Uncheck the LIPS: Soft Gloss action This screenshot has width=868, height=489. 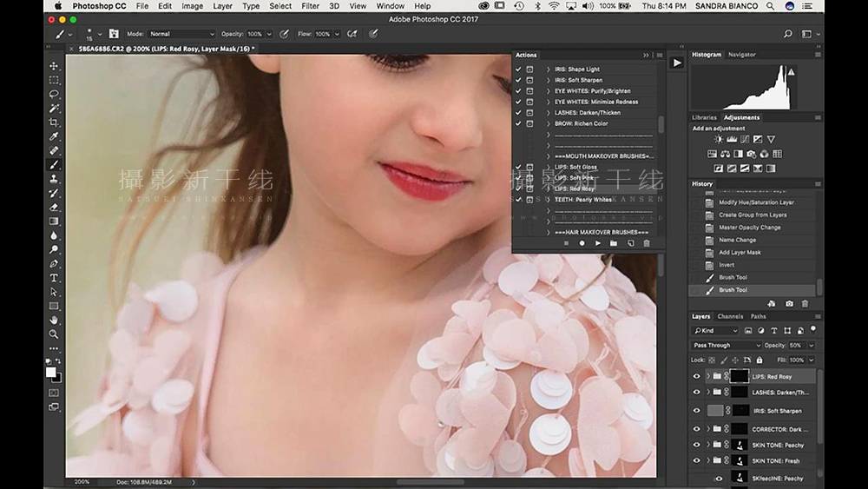pyautogui.click(x=518, y=167)
